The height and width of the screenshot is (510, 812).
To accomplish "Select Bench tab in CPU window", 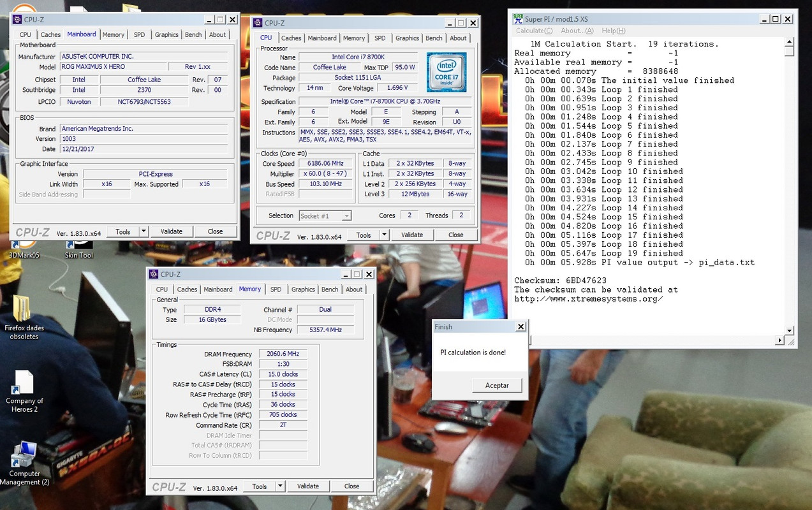I will pos(434,38).
